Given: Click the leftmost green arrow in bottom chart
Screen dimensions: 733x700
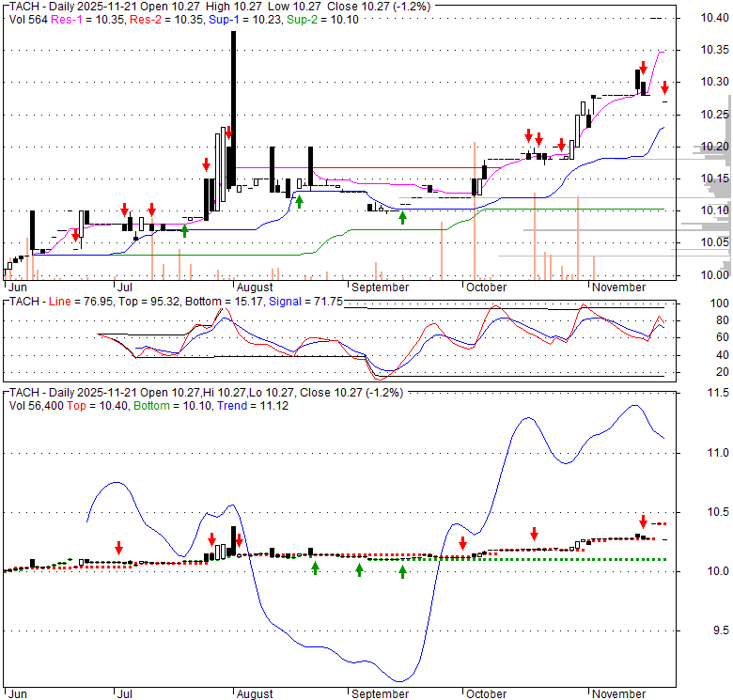Looking at the screenshot, I should 316,568.
